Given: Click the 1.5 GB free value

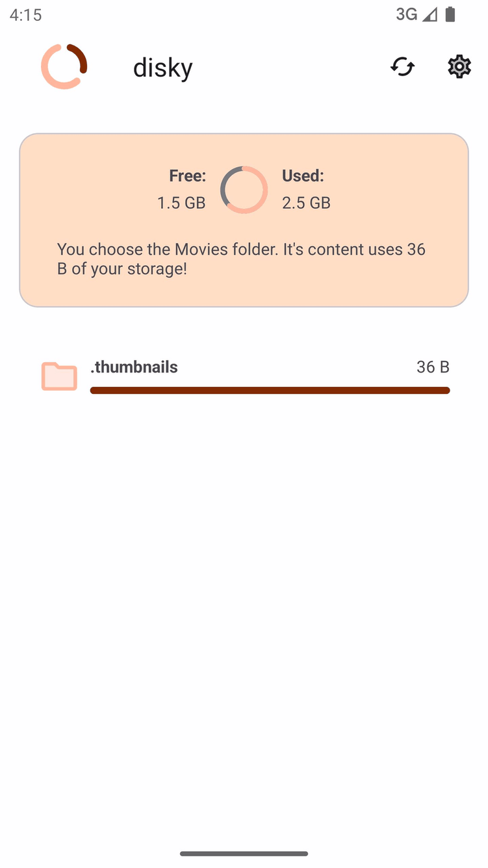Looking at the screenshot, I should click(x=181, y=203).
